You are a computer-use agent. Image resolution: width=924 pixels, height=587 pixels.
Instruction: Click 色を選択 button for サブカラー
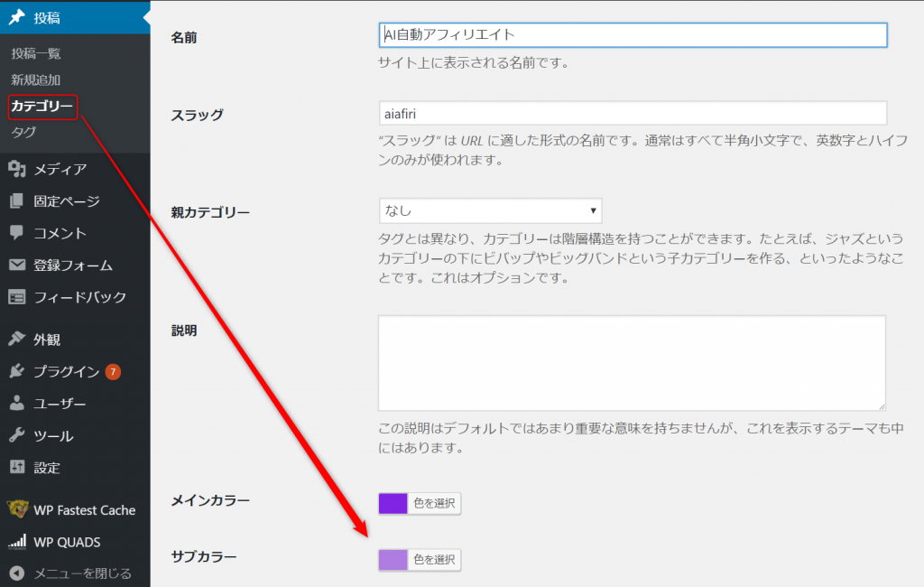pyautogui.click(x=434, y=560)
